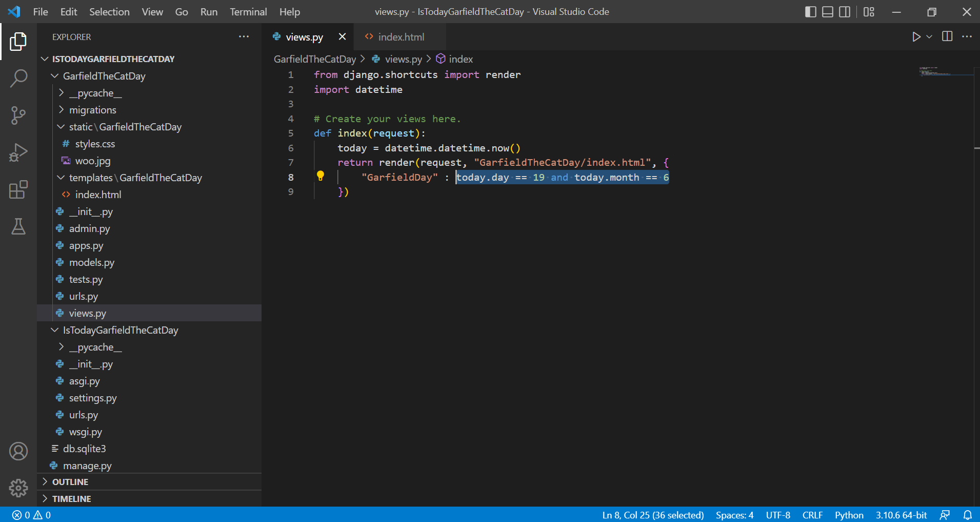Open the Terminal menu
This screenshot has height=522, width=980.
point(248,12)
